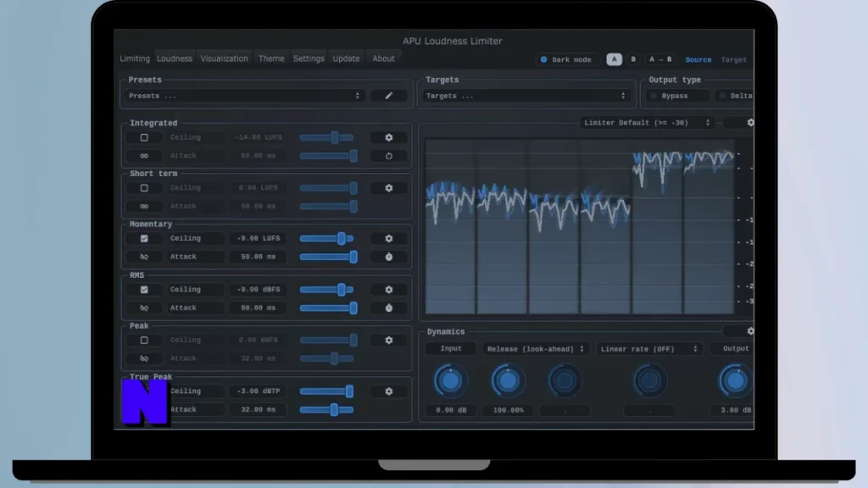The image size is (868, 488).
Task: Open the Theme tab
Action: [271, 58]
